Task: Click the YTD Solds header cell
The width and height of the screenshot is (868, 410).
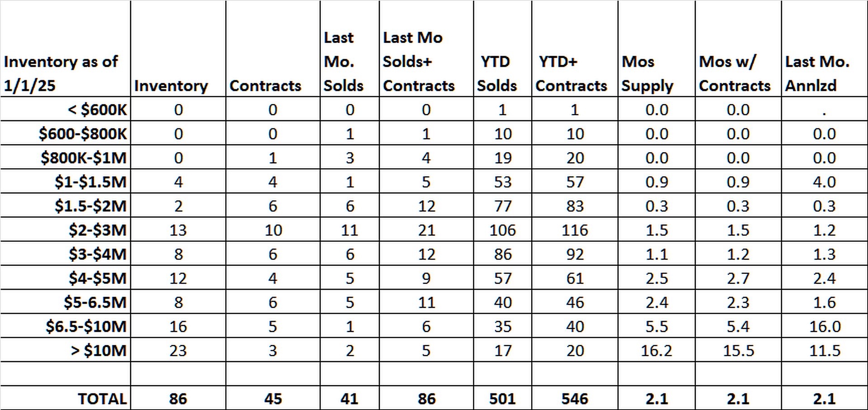Action: click(502, 48)
